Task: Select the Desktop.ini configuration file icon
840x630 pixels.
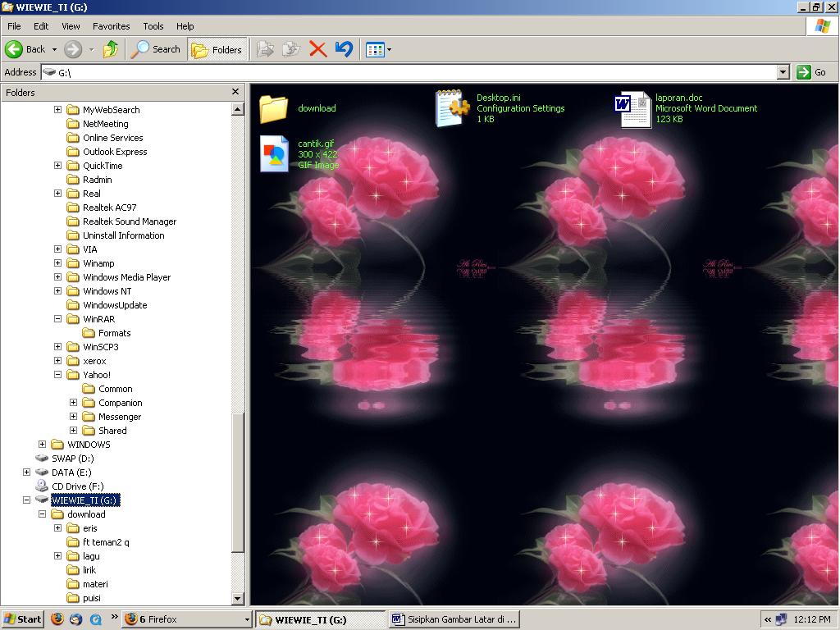Action: tap(452, 108)
